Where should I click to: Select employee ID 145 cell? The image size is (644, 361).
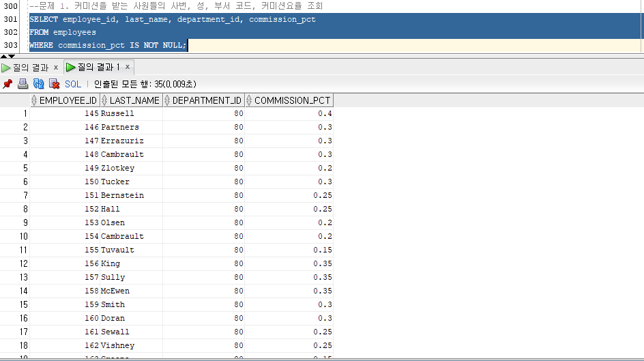[65, 113]
